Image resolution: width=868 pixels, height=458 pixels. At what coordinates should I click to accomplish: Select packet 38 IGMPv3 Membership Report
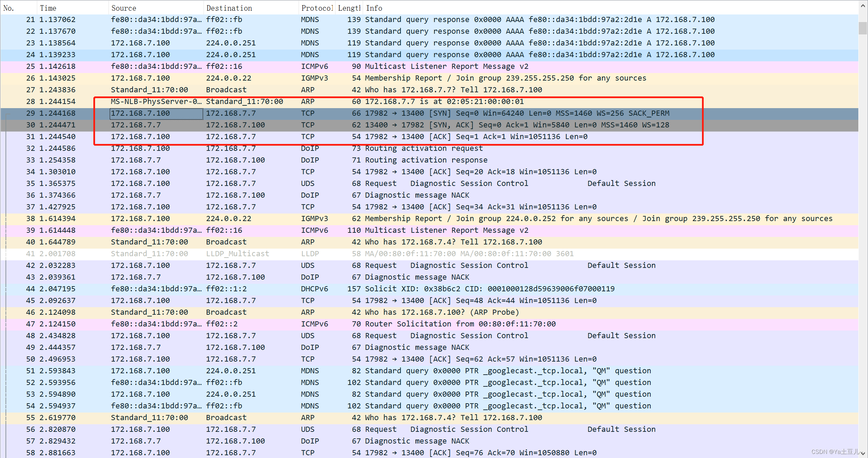click(x=413, y=219)
